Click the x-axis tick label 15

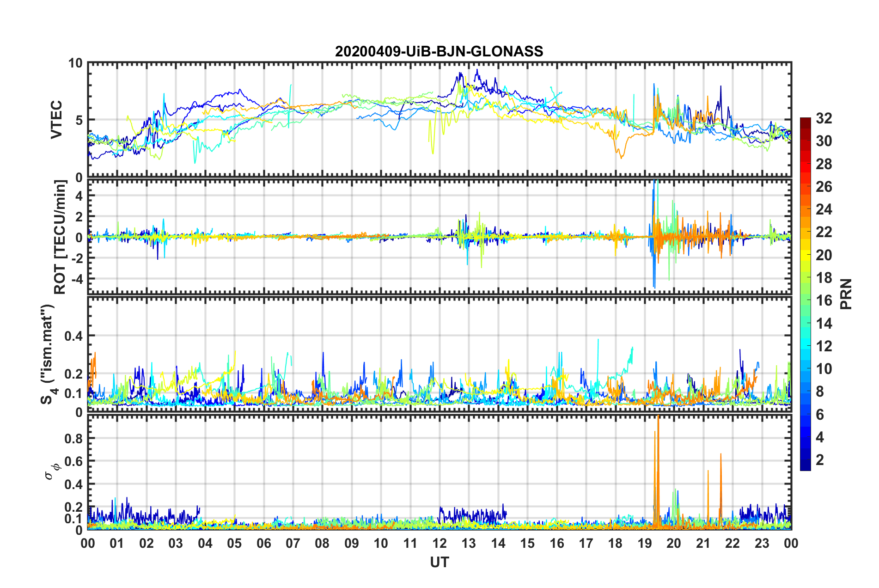527,543
